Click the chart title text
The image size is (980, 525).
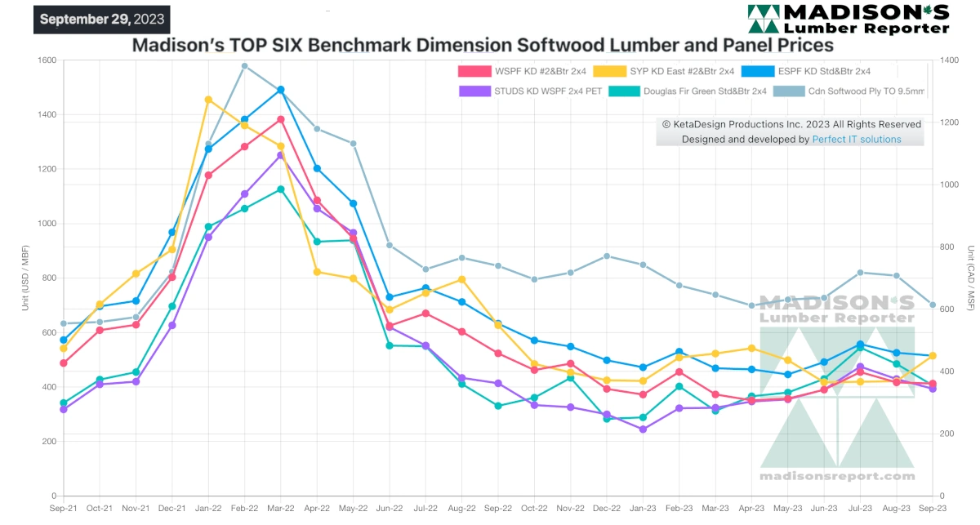tap(483, 45)
